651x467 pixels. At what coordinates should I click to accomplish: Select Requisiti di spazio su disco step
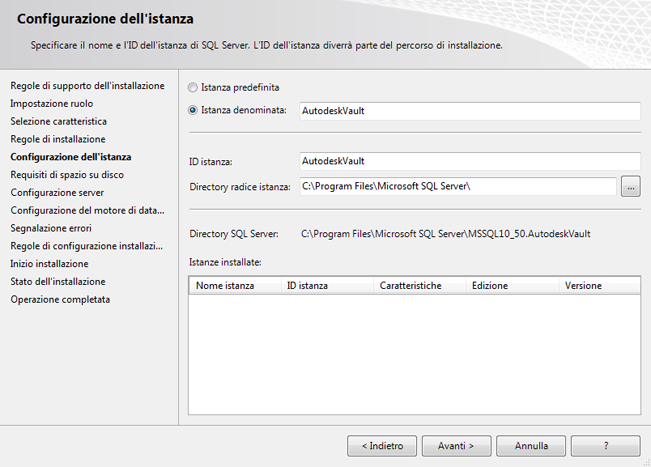pos(67,174)
